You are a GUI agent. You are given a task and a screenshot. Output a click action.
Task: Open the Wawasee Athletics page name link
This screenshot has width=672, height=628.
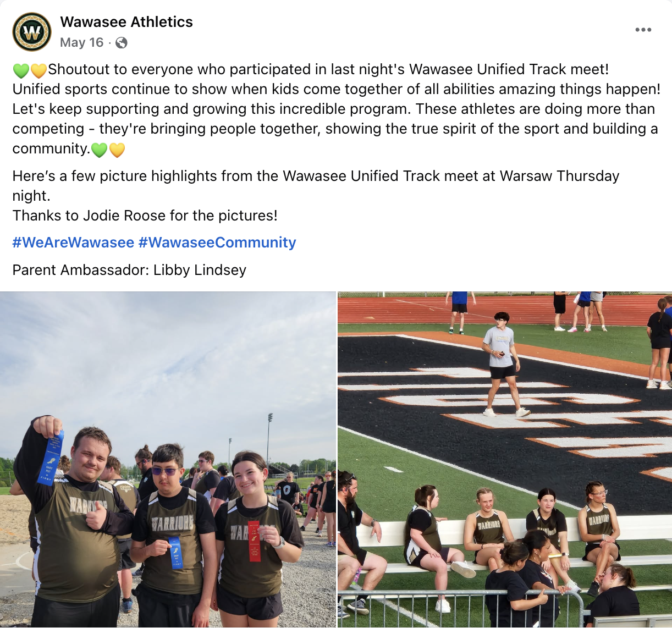tap(126, 22)
